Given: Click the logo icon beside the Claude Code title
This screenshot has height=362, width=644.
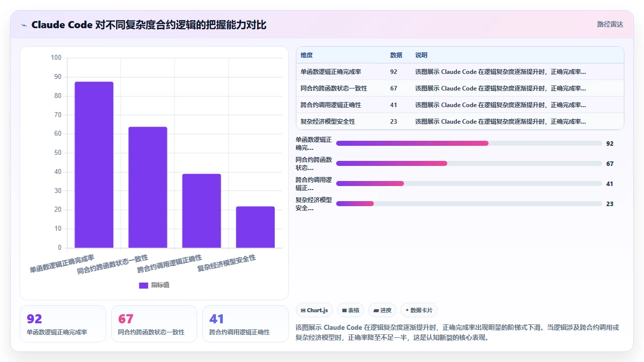Looking at the screenshot, I should click(x=24, y=25).
